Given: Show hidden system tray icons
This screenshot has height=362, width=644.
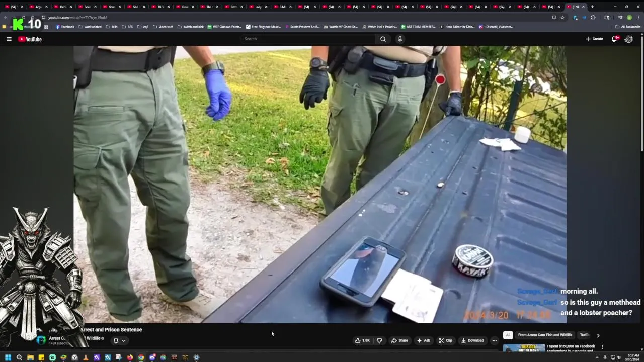Looking at the screenshot, I should pos(597,357).
